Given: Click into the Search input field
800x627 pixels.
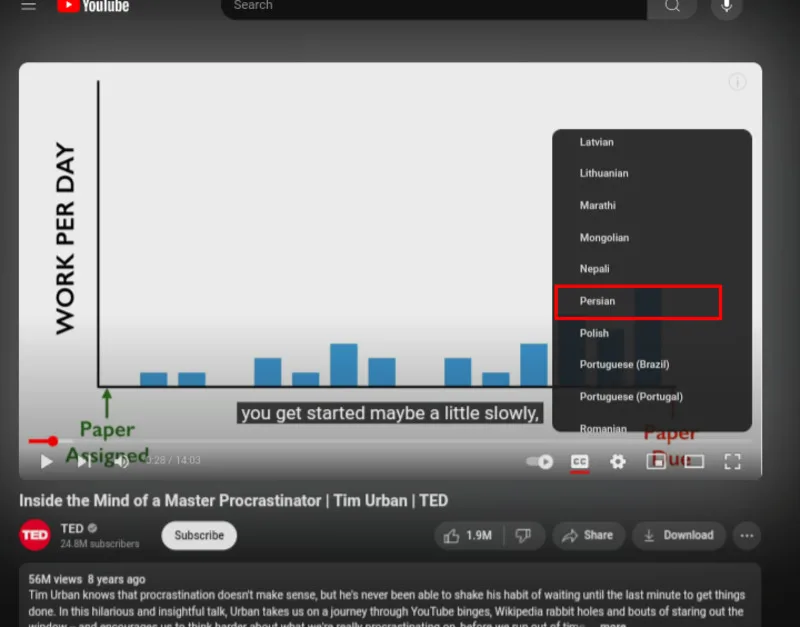Looking at the screenshot, I should click(434, 6).
